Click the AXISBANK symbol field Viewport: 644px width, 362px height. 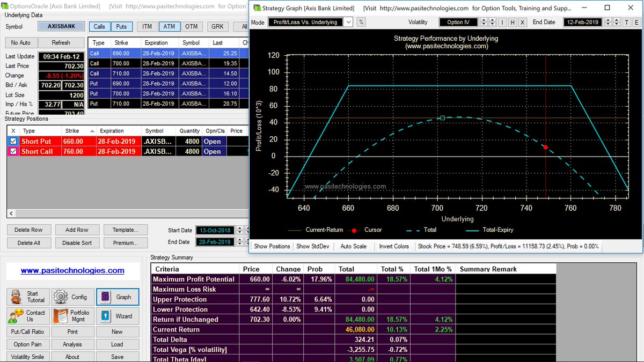[x=61, y=26]
